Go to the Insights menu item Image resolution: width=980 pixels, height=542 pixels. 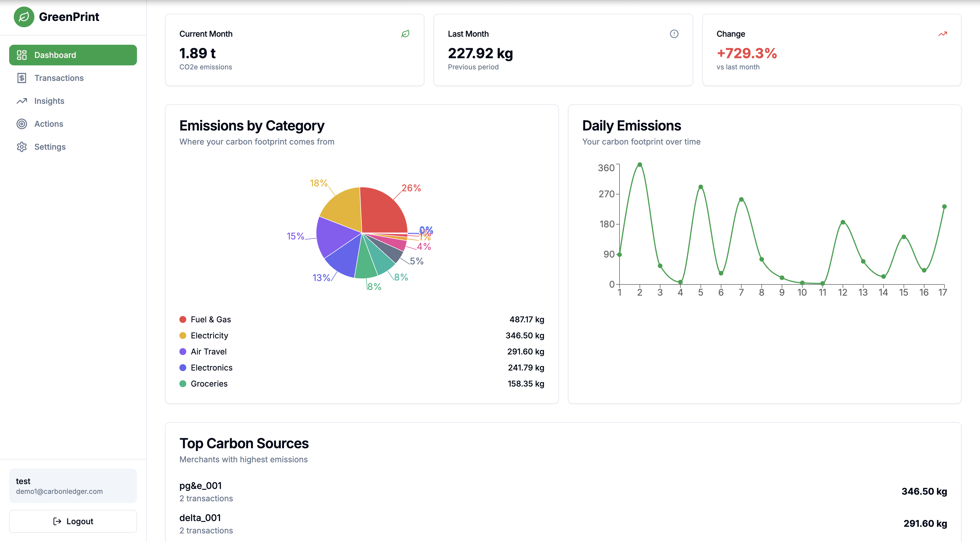pos(49,101)
